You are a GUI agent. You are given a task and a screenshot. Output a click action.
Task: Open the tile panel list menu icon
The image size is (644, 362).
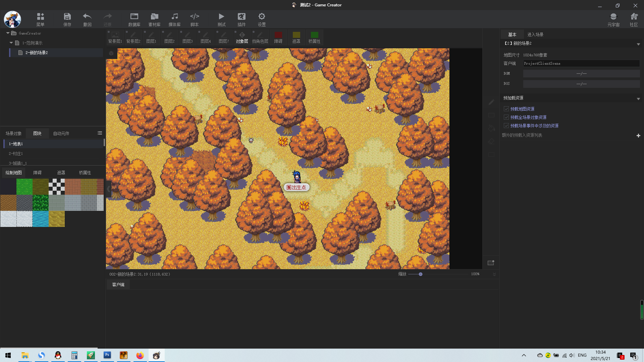coord(100,133)
